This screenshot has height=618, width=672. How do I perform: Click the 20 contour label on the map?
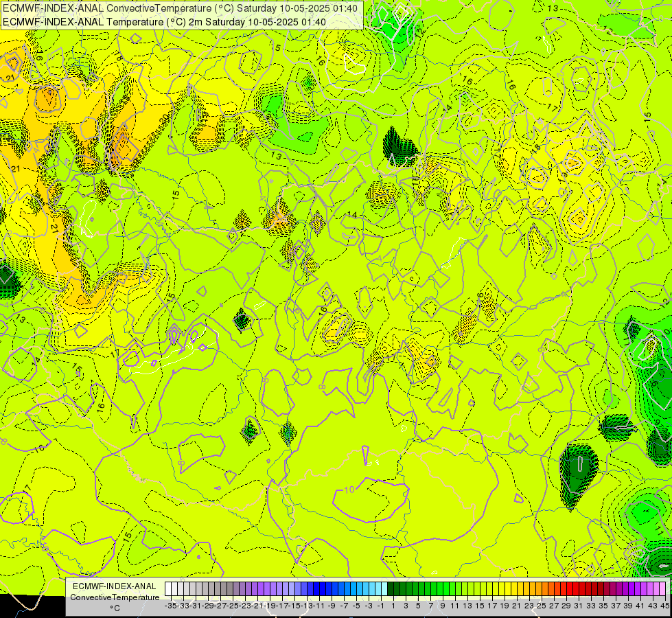tap(163, 119)
